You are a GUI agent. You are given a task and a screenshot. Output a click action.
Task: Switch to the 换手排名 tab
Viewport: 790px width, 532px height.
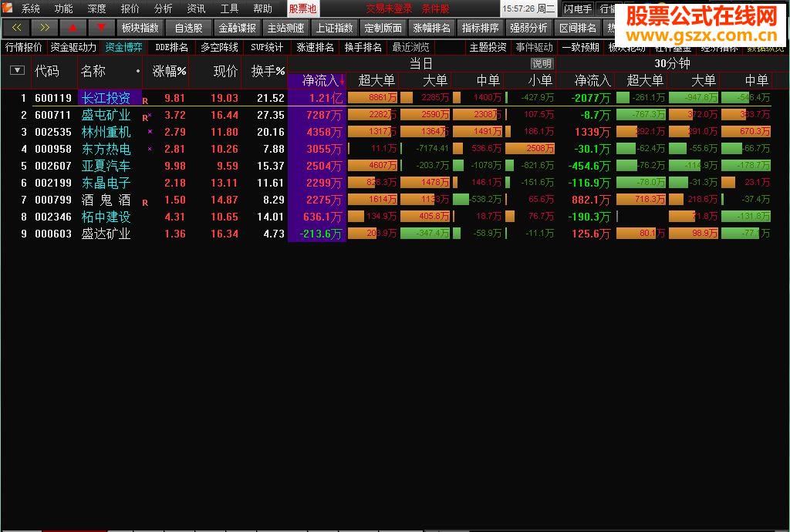point(363,47)
